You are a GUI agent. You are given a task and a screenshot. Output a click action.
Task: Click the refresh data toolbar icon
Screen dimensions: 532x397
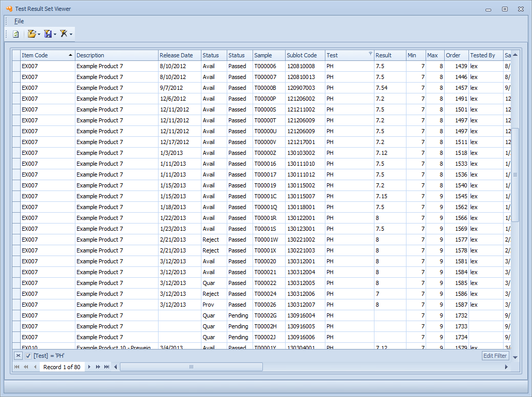17,34
